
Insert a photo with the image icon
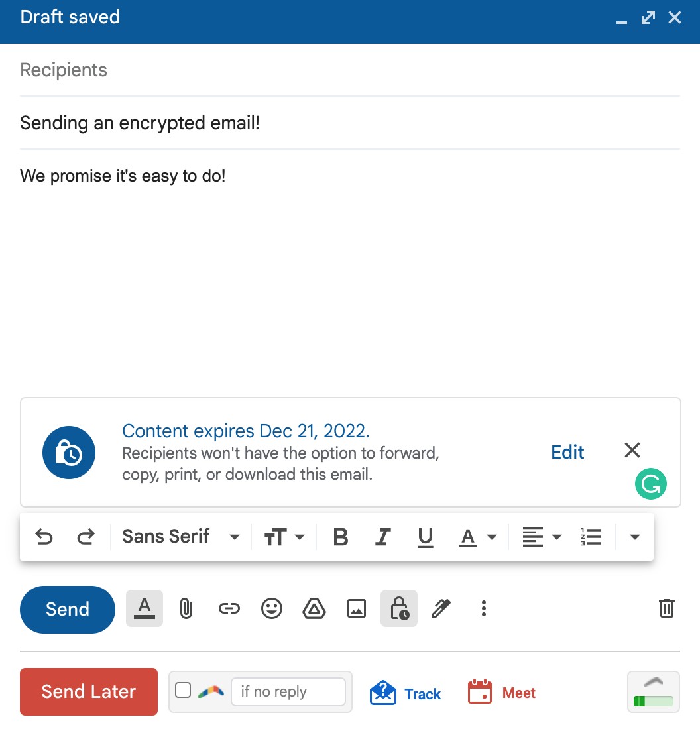[x=357, y=608]
